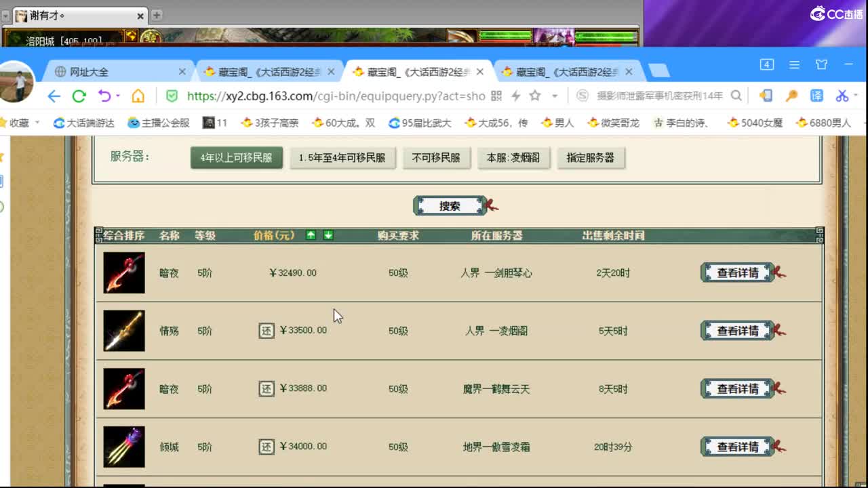Viewport: 868px width, 488px height.
Task: Open 大成56，传 bookmark
Action: tap(496, 123)
